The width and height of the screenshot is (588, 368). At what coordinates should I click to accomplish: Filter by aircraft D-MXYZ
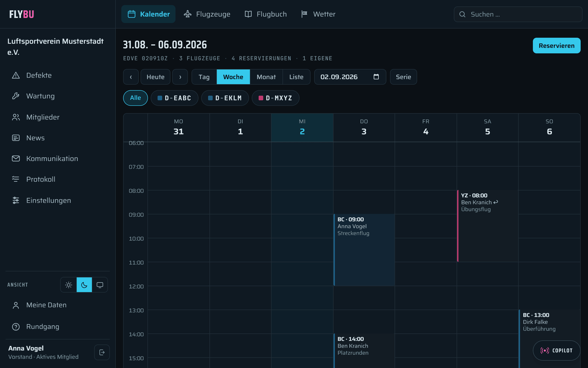click(276, 98)
